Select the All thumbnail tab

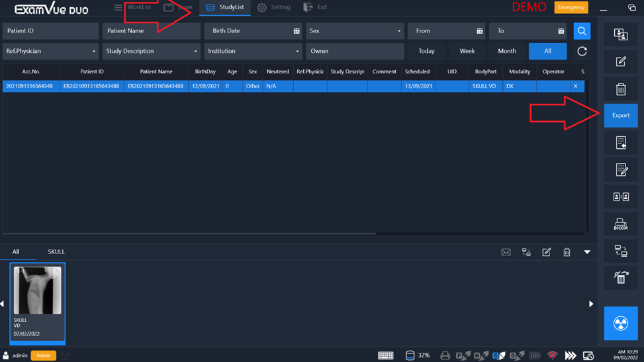(16, 252)
